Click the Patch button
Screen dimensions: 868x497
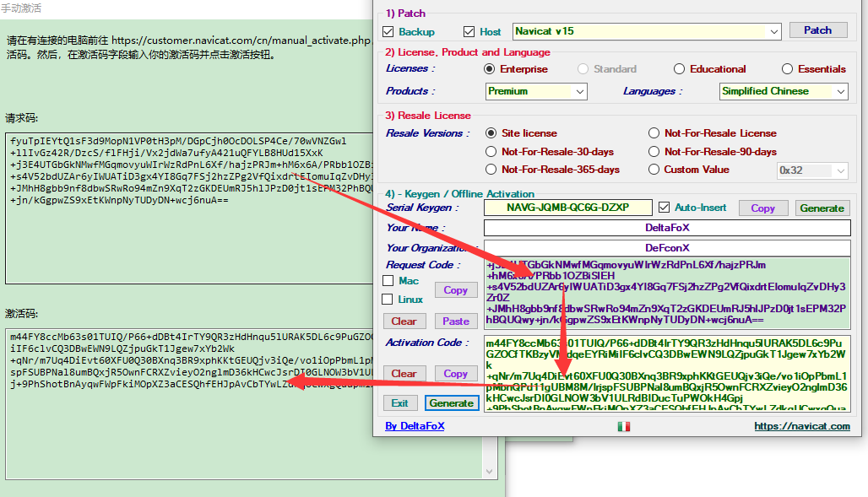tap(817, 30)
